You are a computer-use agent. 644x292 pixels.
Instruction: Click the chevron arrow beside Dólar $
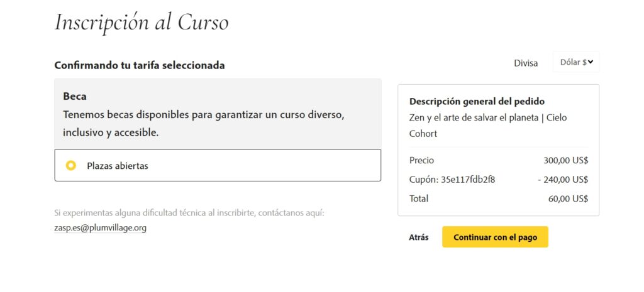point(590,62)
